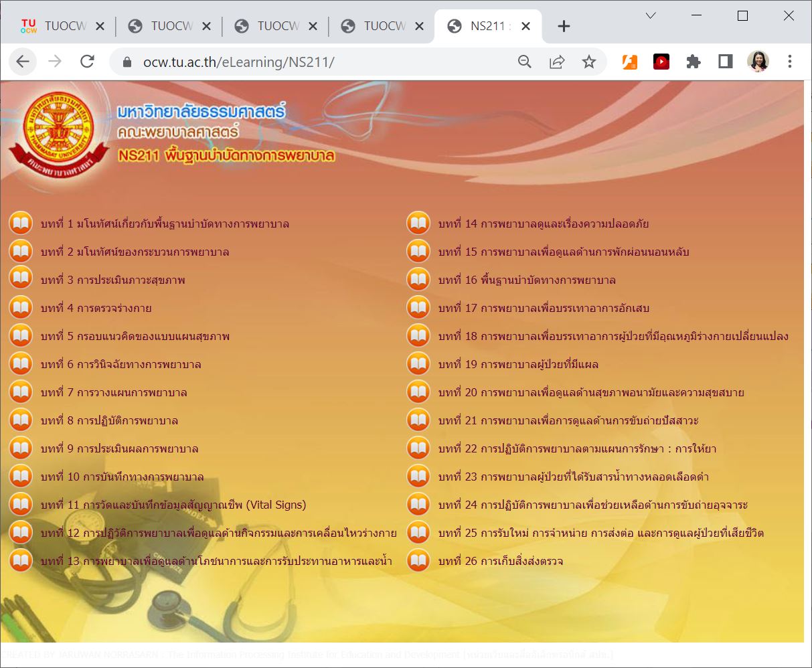Open the browser Extensions puzzle icon

(x=694, y=62)
